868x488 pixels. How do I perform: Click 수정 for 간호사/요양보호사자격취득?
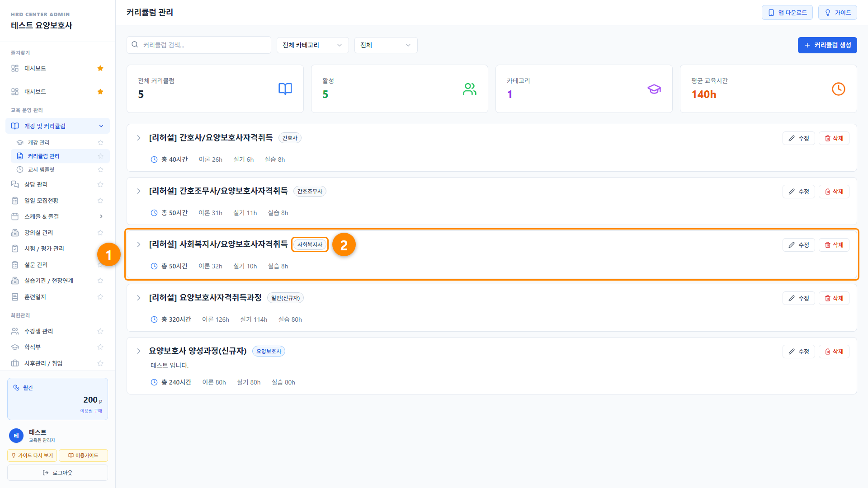[x=799, y=138]
